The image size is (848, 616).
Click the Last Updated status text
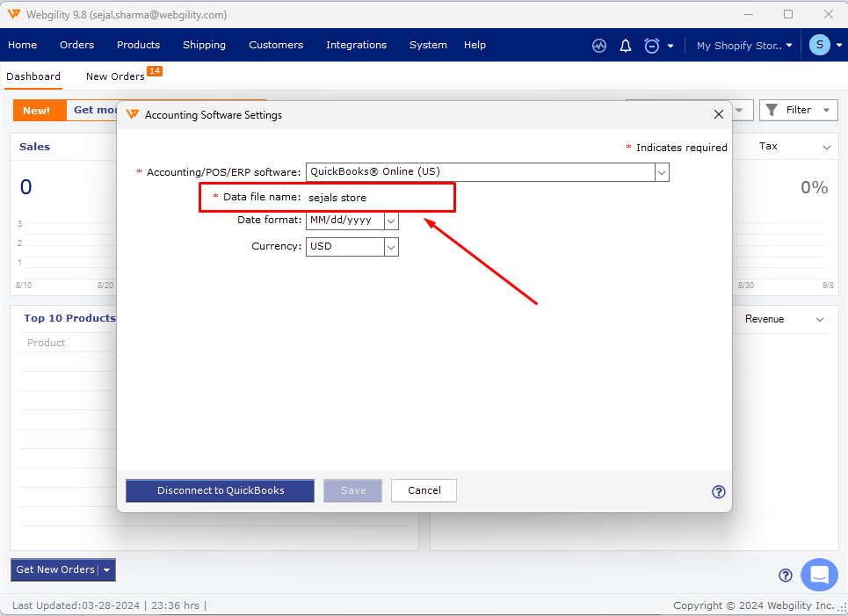[x=109, y=605]
